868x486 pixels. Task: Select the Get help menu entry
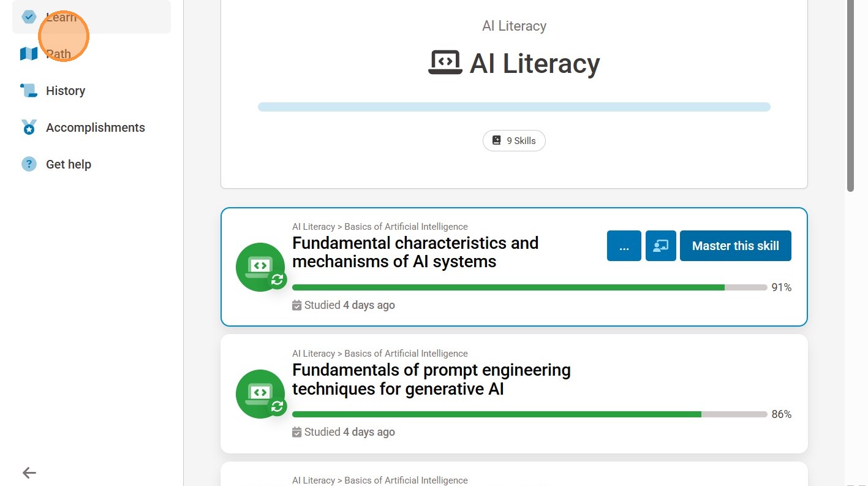tap(69, 164)
